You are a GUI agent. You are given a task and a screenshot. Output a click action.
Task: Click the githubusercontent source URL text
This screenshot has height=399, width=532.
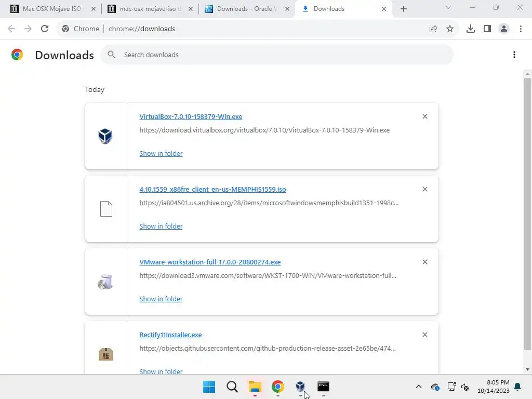tap(268, 349)
